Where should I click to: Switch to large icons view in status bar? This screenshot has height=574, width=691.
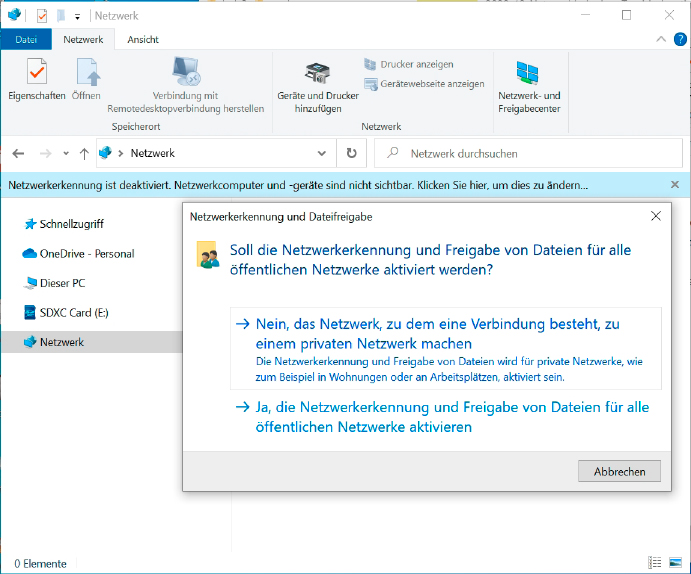click(x=675, y=563)
